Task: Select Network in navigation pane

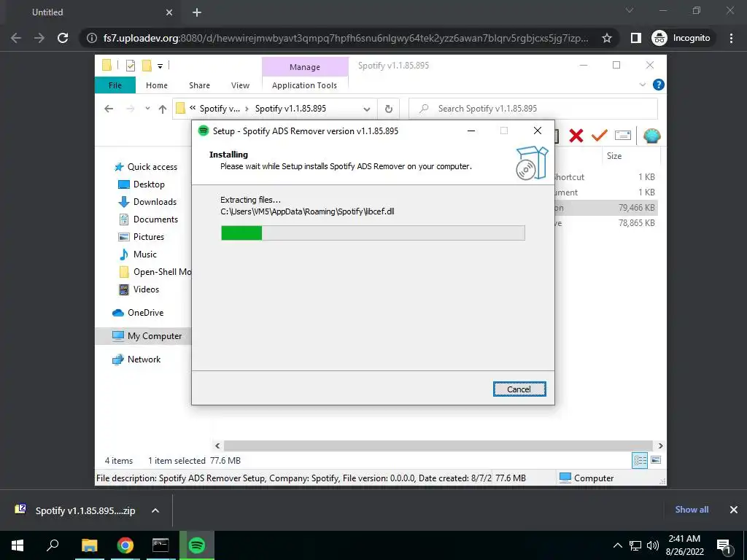Action: [x=136, y=359]
